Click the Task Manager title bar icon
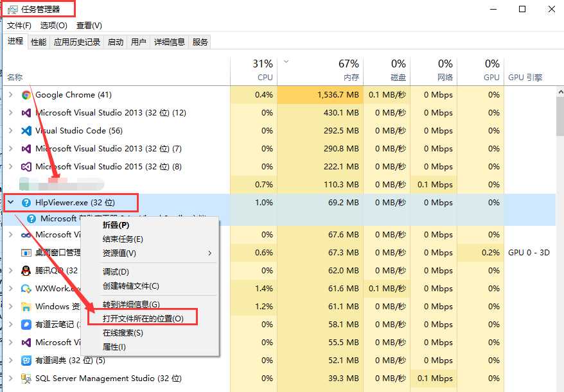564x392 pixels. point(12,10)
